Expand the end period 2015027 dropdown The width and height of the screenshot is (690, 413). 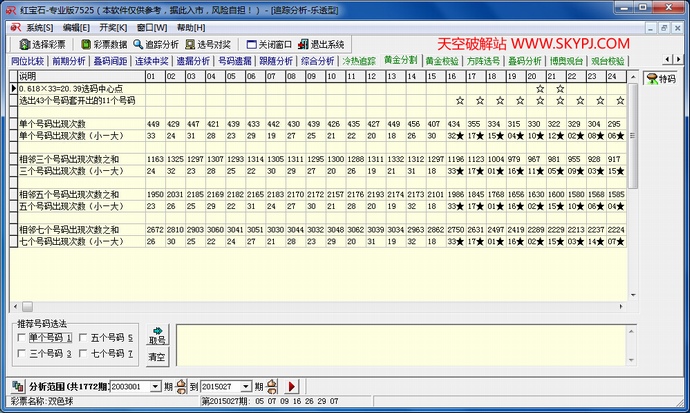coord(246,386)
